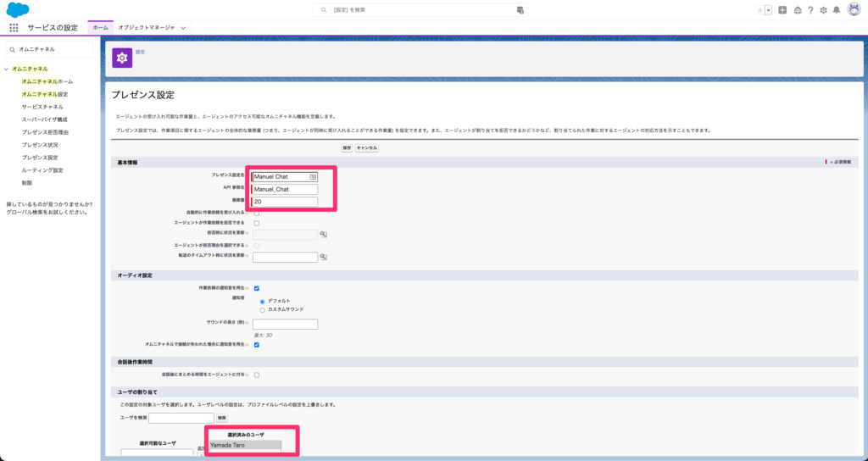Open プレゼンス状況 in the sidebar

(x=40, y=145)
